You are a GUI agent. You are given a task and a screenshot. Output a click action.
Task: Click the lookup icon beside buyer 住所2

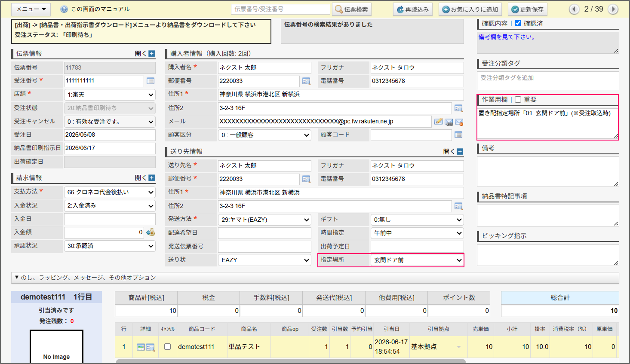tap(458, 108)
